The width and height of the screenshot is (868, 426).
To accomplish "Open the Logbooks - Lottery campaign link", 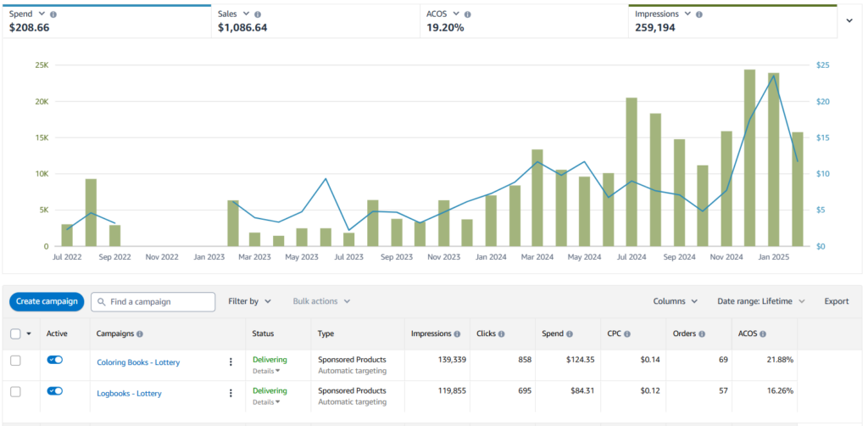I will coord(129,393).
